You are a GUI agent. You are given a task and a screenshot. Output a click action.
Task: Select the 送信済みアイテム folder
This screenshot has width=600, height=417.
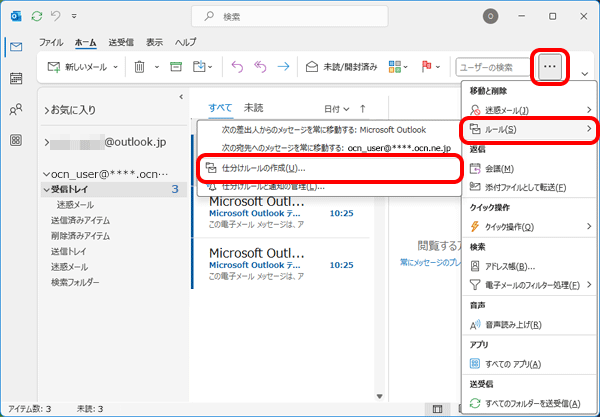click(83, 220)
